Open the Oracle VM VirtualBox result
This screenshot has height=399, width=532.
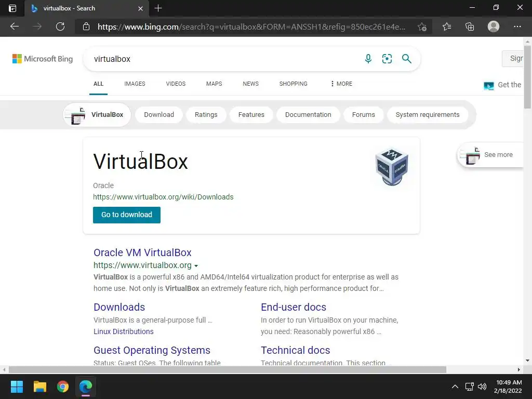pos(142,252)
